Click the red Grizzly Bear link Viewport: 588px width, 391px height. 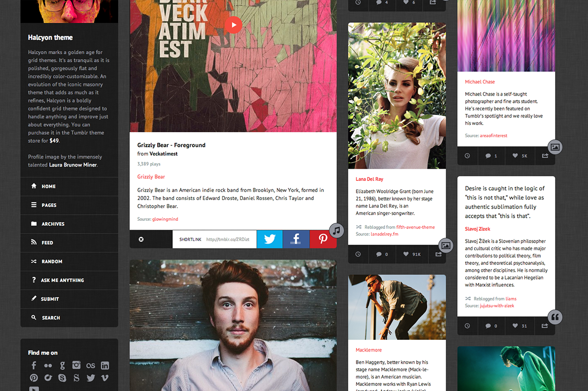click(x=151, y=177)
